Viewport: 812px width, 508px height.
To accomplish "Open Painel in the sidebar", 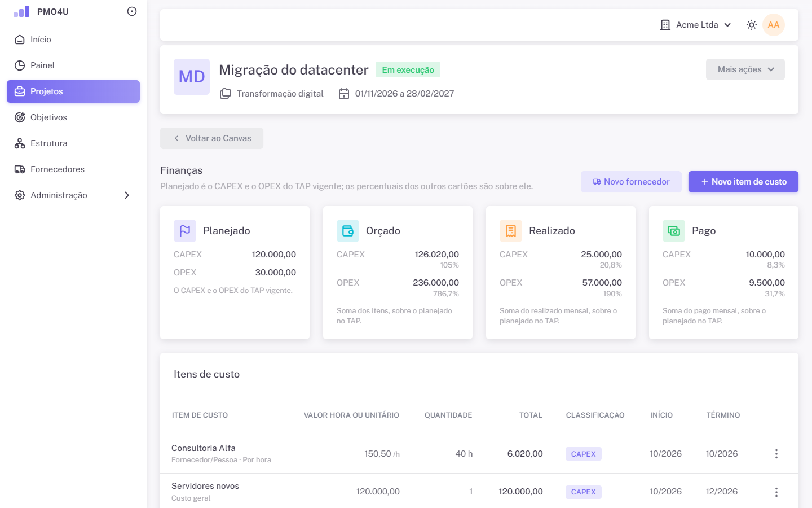I will coord(73,65).
